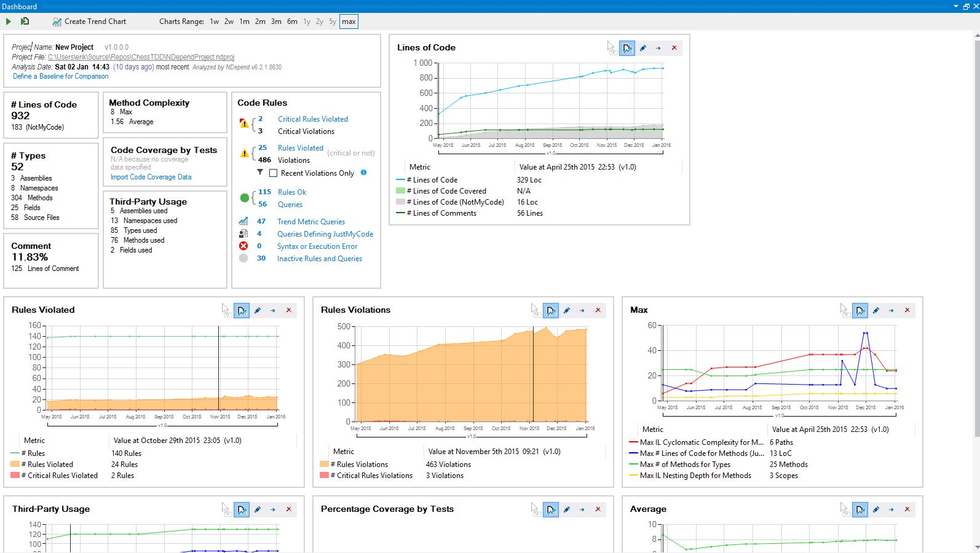Click the pencil edit icon on Max chart
The height and width of the screenshot is (553, 980).
876,310
